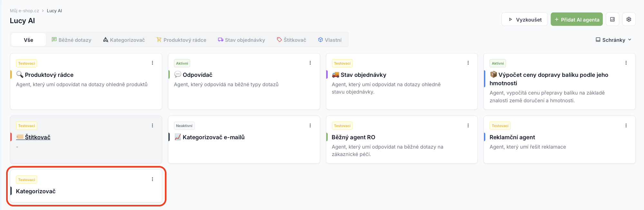Viewport: 644px width, 210px height.
Task: Click the Lucy AI breadcrumb item
Action: (54, 11)
